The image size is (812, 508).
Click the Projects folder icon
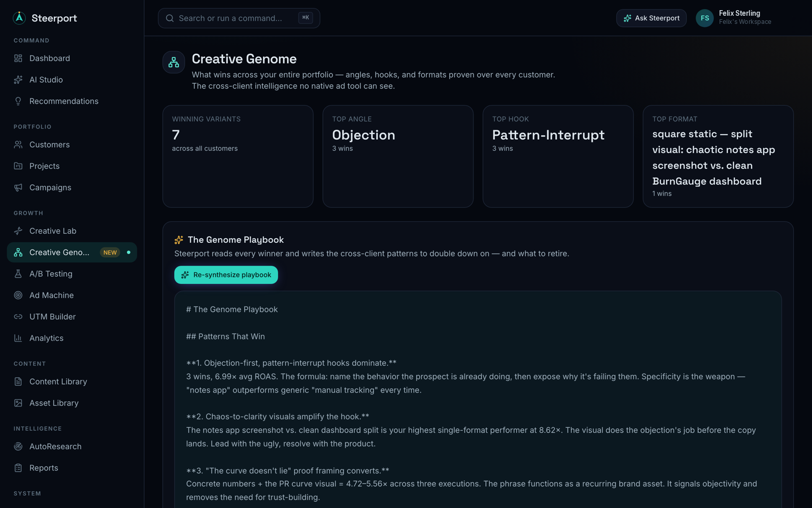pyautogui.click(x=18, y=166)
